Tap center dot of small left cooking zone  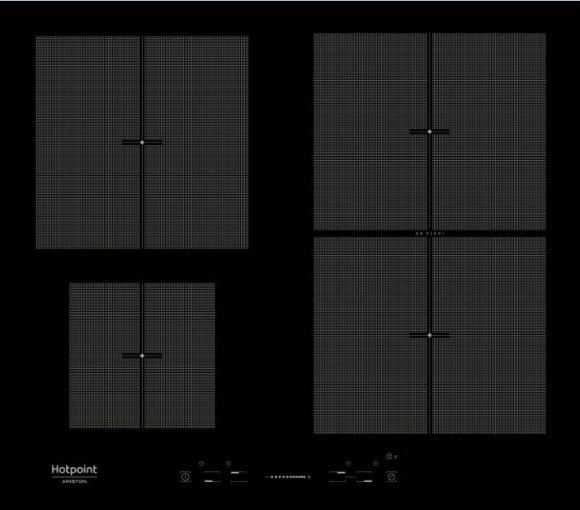[142, 356]
